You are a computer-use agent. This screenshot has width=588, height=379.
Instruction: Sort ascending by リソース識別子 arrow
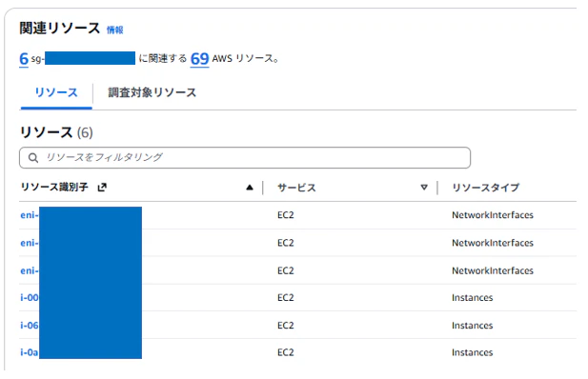point(250,188)
